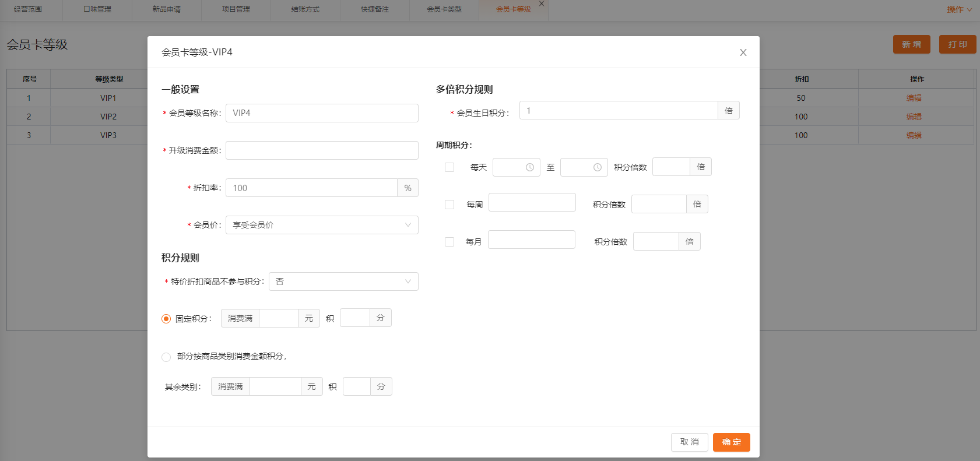Click the 折扣 value 50 cell
The width and height of the screenshot is (980, 461).
(x=801, y=98)
